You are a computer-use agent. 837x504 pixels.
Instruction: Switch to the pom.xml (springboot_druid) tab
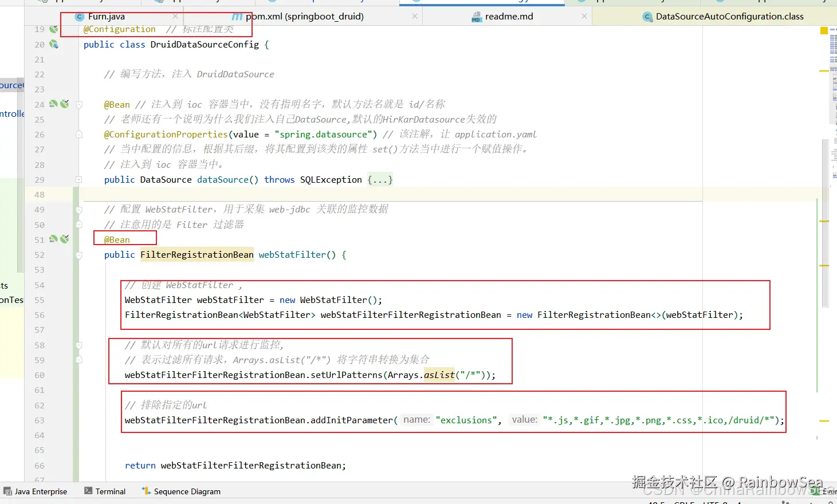(305, 17)
